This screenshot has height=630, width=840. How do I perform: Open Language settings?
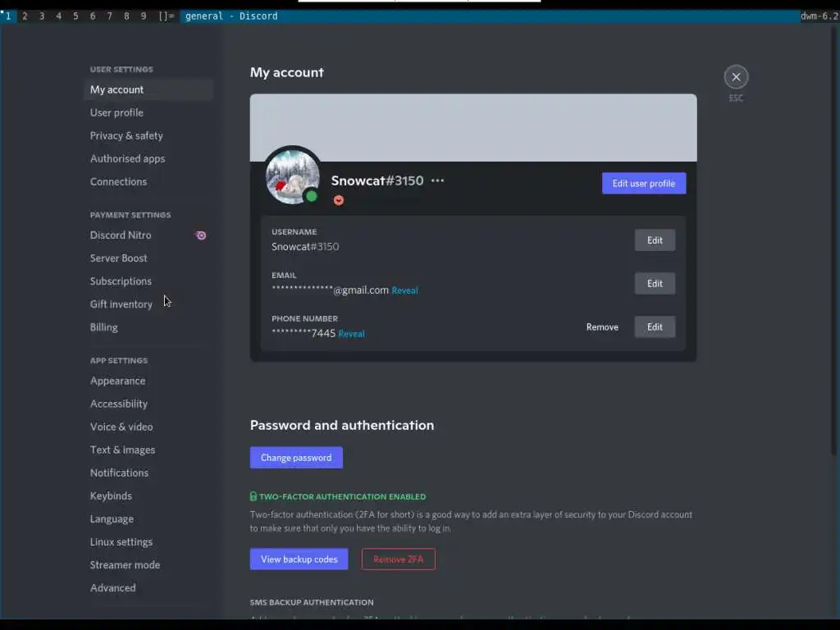click(148, 519)
